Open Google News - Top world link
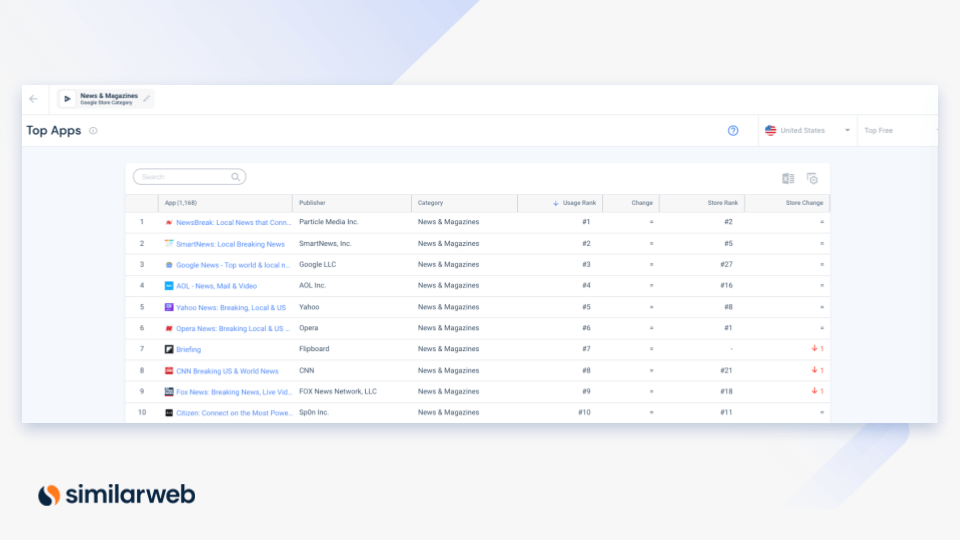The width and height of the screenshot is (960, 540). 233,265
